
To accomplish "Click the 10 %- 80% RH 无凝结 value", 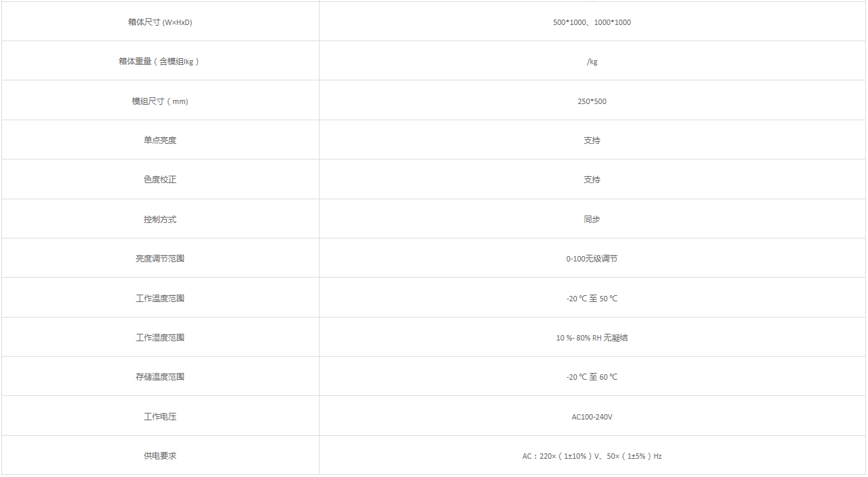I will 592,338.
